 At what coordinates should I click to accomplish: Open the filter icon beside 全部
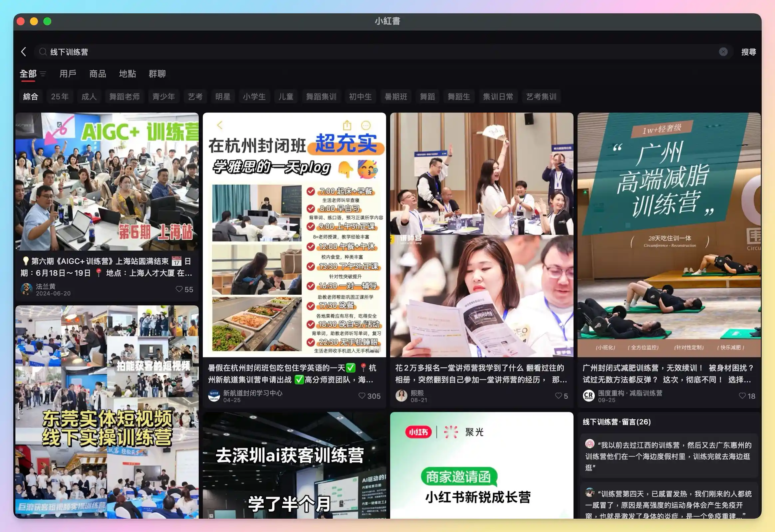tap(43, 74)
